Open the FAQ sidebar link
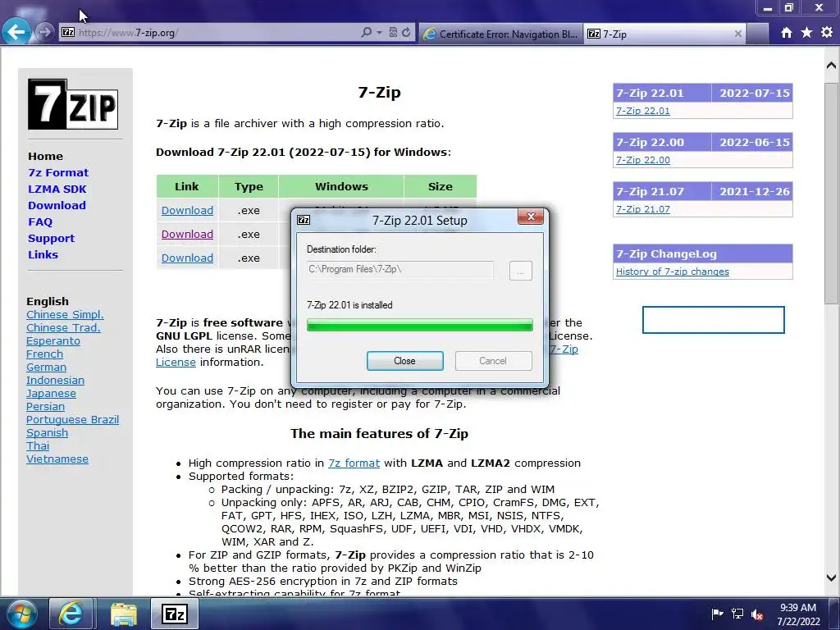The image size is (840, 630). coord(40,221)
